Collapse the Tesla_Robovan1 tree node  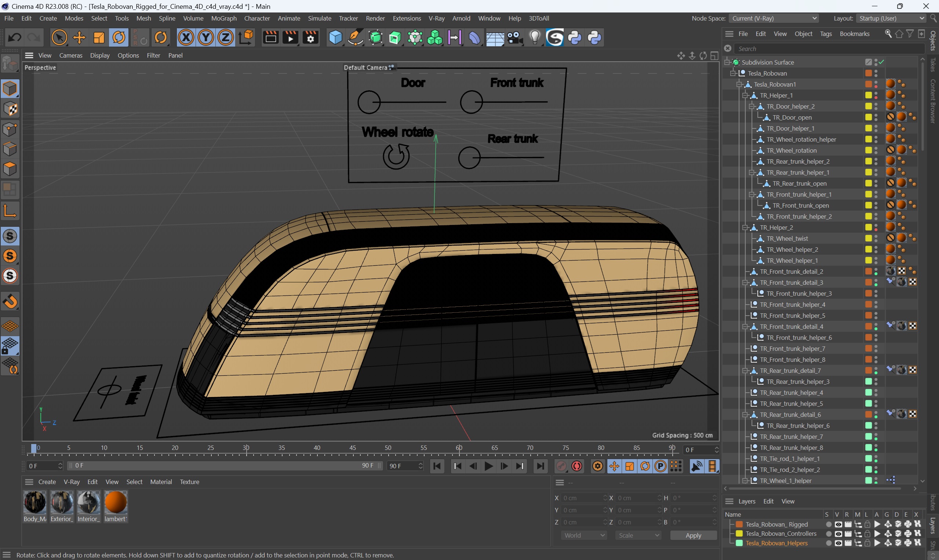point(739,84)
